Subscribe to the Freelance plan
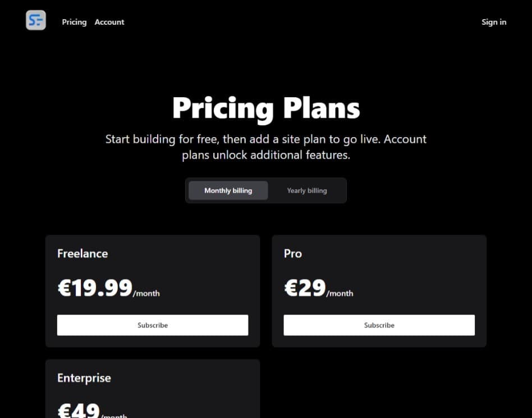 coord(152,325)
